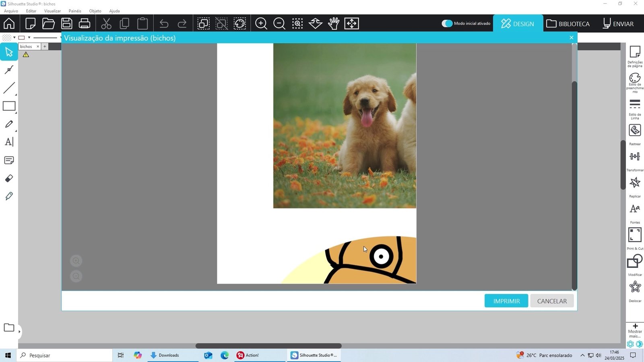Image resolution: width=644 pixels, height=362 pixels.
Task: Select the Text tool in the left toolbar
Action: pyautogui.click(x=9, y=142)
